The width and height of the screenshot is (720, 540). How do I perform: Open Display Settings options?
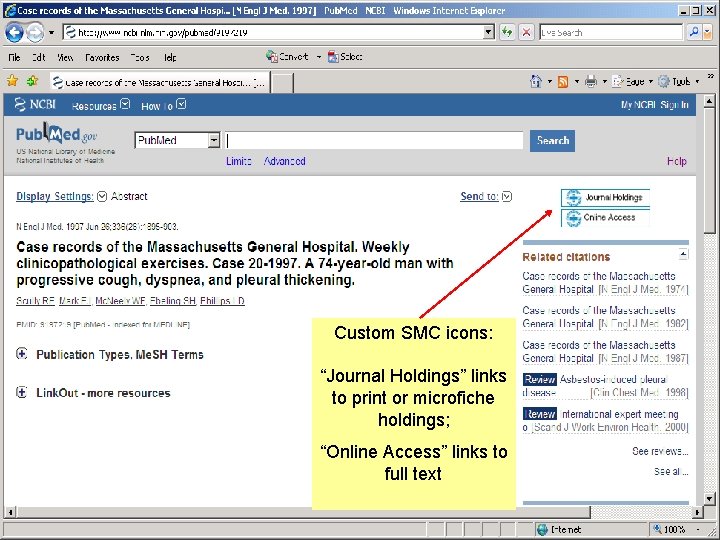click(62, 197)
